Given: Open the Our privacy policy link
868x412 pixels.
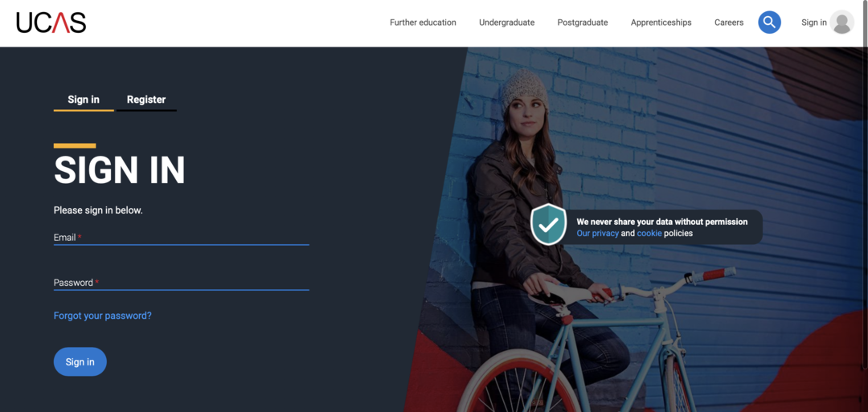Looking at the screenshot, I should [x=597, y=234].
